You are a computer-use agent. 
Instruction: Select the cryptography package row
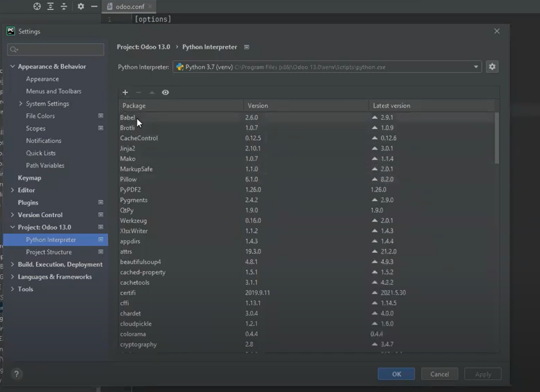click(x=306, y=344)
